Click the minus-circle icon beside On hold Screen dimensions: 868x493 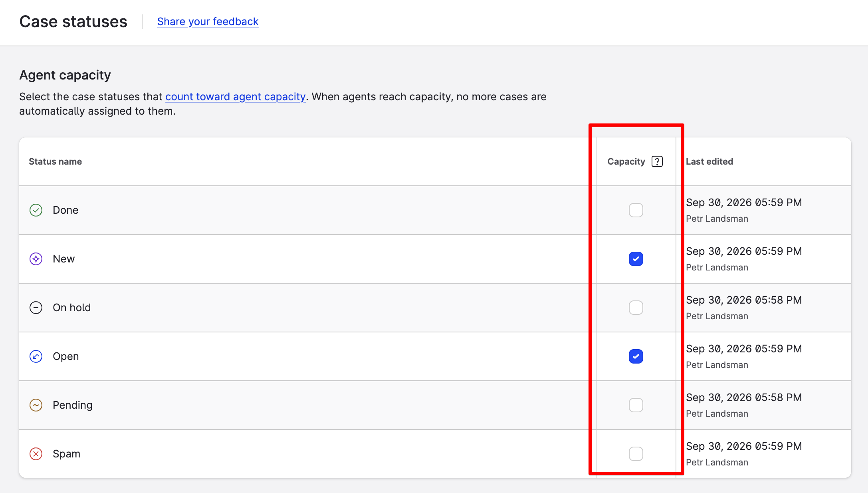pyautogui.click(x=36, y=308)
